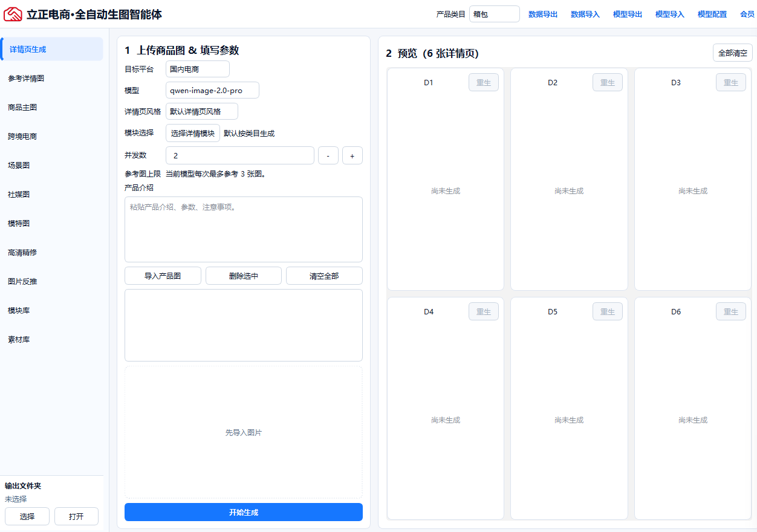The height and width of the screenshot is (532, 757).
Task: Switch to 参考详情图 in the sidebar
Action: tap(52, 78)
